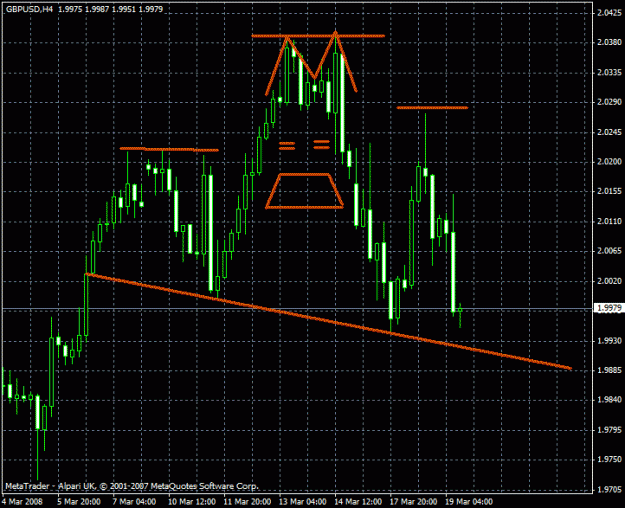The width and height of the screenshot is (625, 508).
Task: Click the 2.0290 price axis label
Action: pos(609,102)
